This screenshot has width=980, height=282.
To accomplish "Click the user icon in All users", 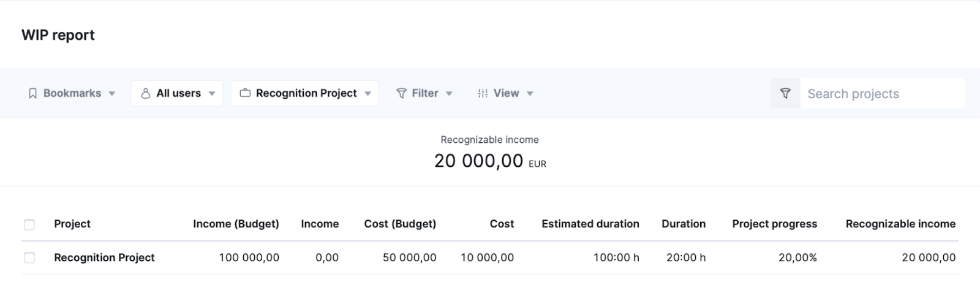I will coord(146,94).
